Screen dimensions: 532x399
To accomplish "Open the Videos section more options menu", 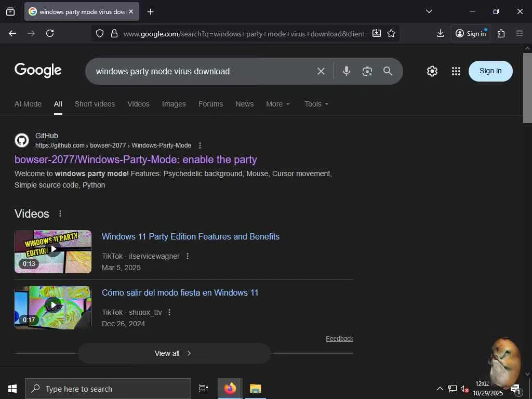I will coord(60,214).
